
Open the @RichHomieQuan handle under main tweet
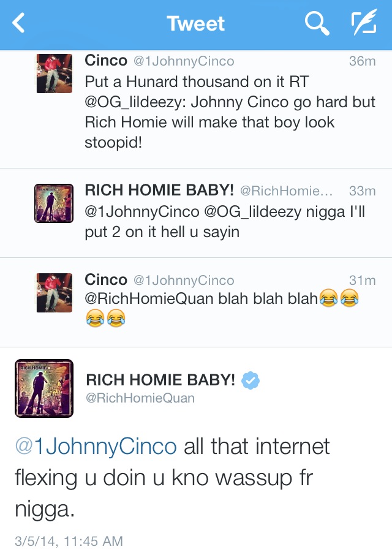point(140,398)
